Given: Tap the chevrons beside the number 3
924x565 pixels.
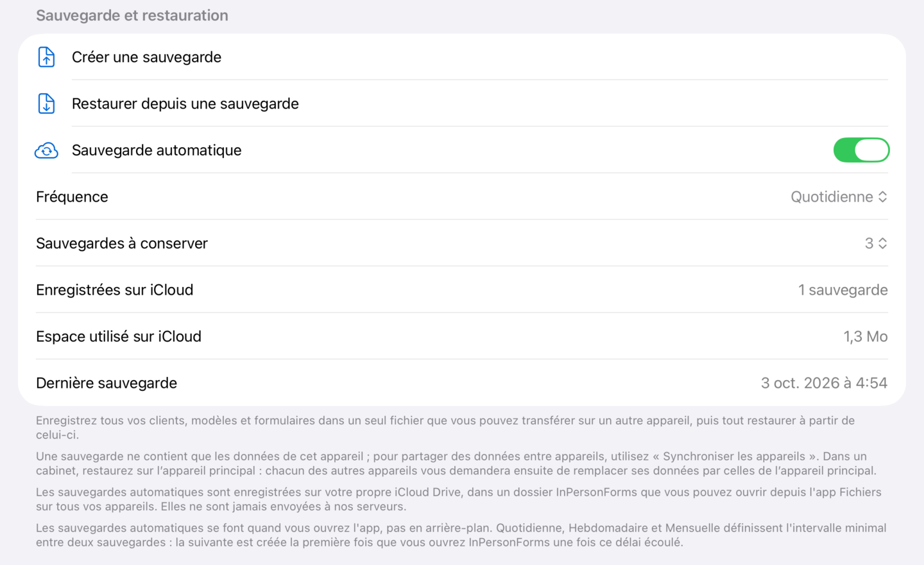Looking at the screenshot, I should click(x=883, y=243).
